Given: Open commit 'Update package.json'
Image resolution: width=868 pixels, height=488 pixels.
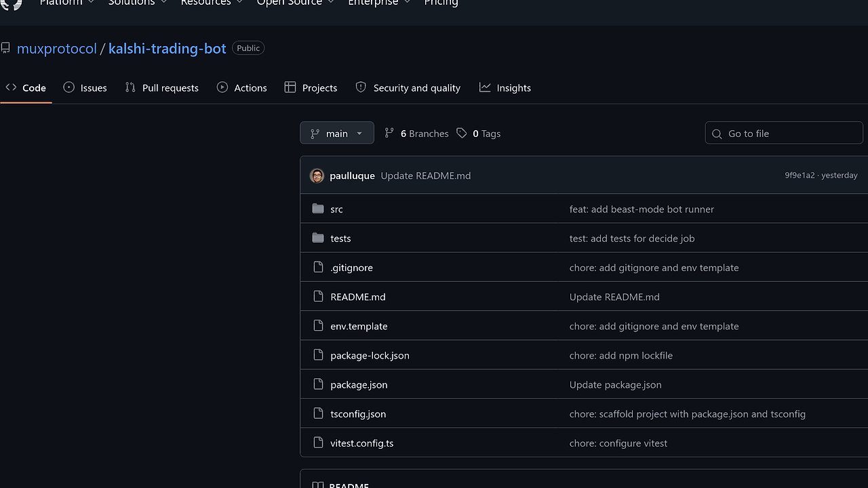Looking at the screenshot, I should [x=616, y=384].
